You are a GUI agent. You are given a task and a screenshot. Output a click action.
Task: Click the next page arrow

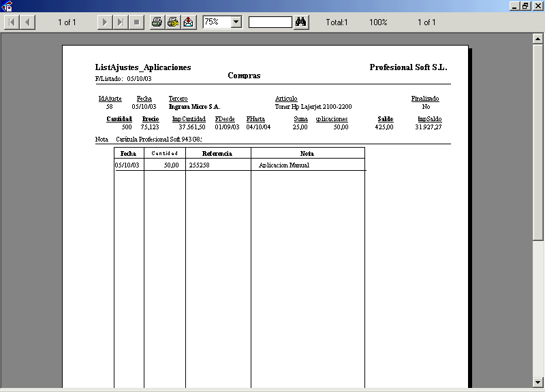104,22
